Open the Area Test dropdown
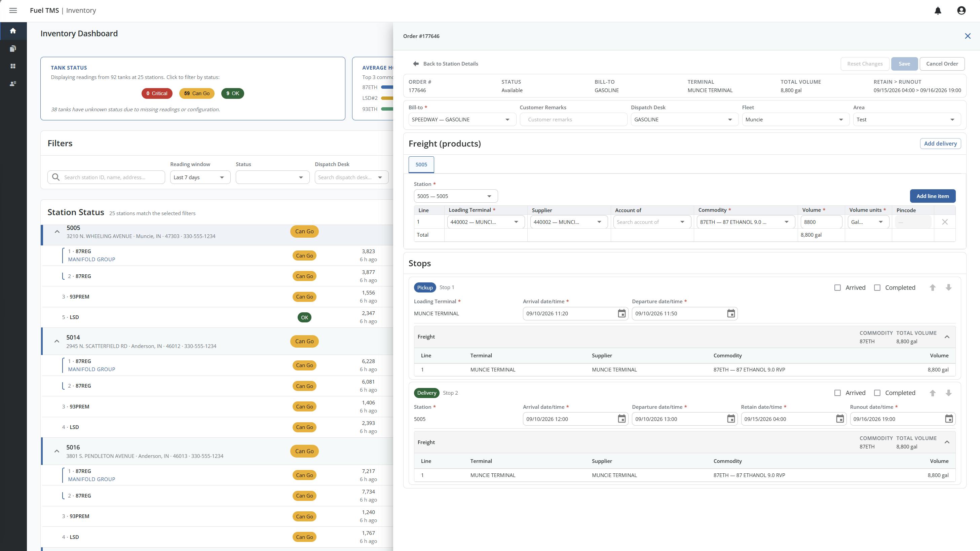The image size is (980, 551). (907, 120)
